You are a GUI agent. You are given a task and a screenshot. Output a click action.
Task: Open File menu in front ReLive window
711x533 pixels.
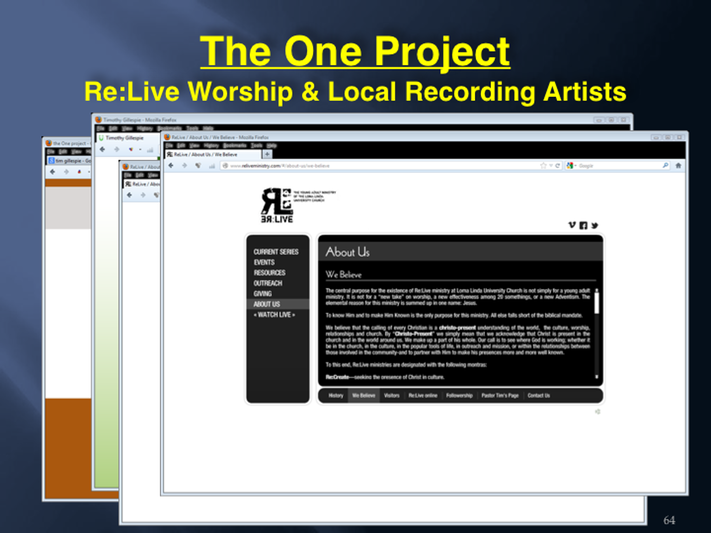(169, 146)
